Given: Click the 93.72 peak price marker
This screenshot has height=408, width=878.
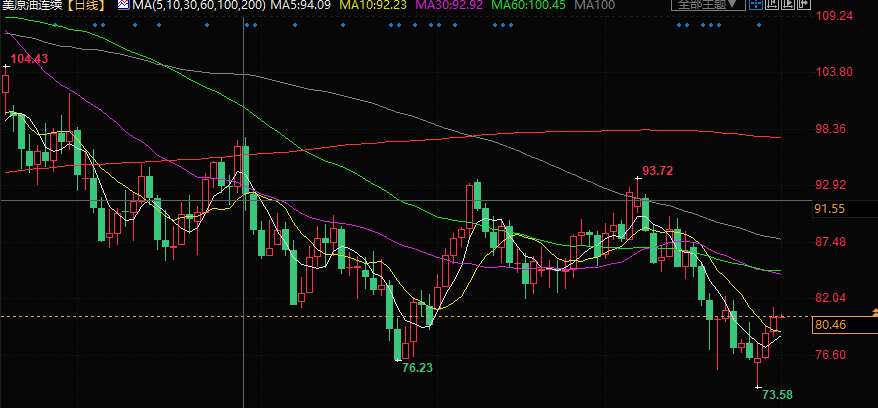Looking at the screenshot, I should point(657,171).
